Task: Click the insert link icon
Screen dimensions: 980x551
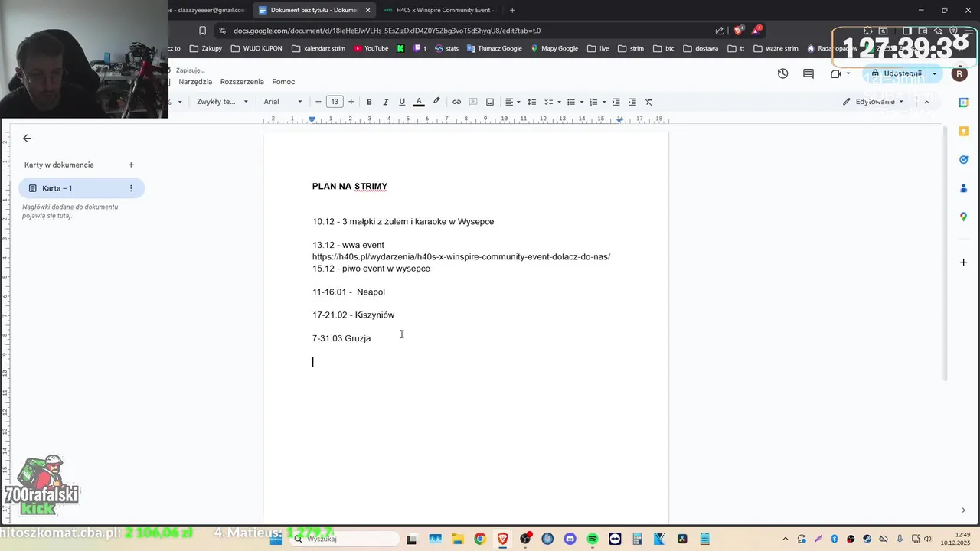Action: pyautogui.click(x=456, y=102)
